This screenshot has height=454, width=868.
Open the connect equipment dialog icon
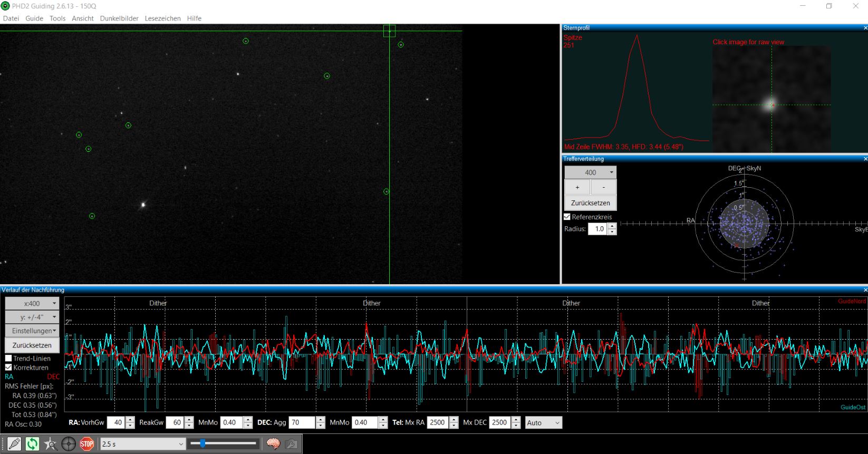coord(14,444)
